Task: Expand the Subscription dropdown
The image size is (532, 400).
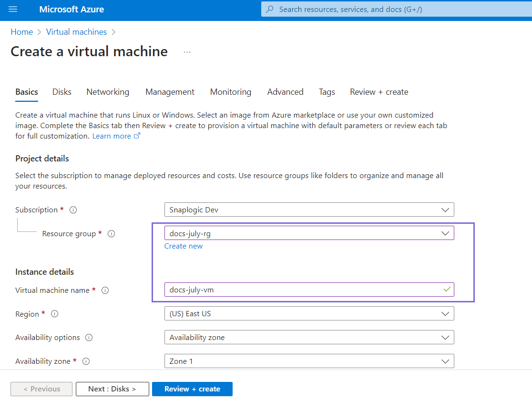Action: [x=309, y=210]
